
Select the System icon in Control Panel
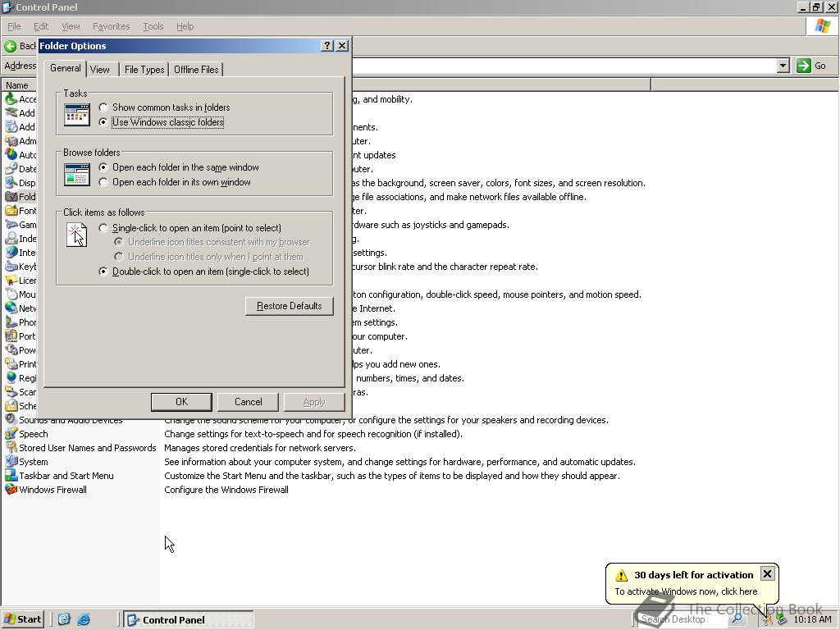11,461
